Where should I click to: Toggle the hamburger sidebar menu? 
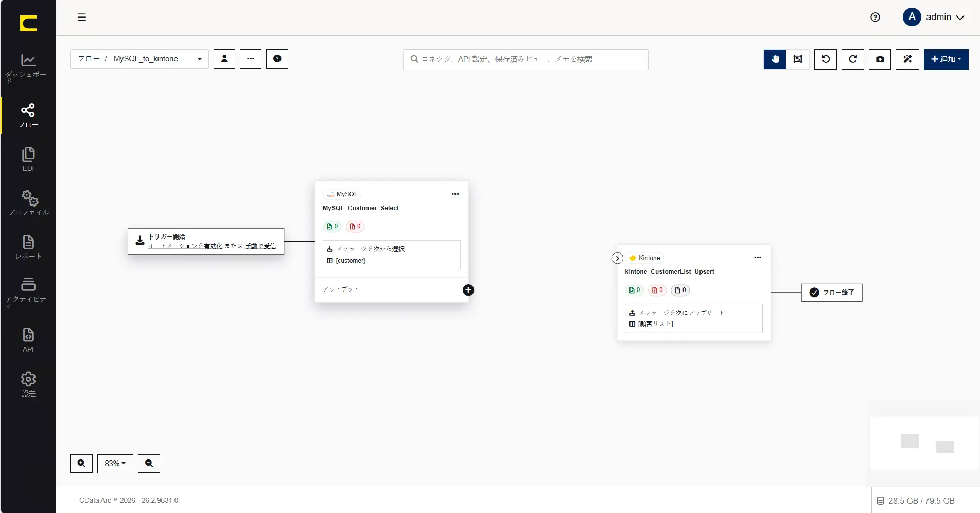[x=82, y=17]
